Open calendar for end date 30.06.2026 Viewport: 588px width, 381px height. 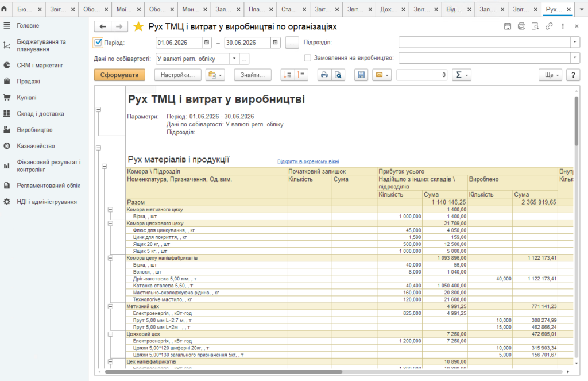[x=275, y=43]
